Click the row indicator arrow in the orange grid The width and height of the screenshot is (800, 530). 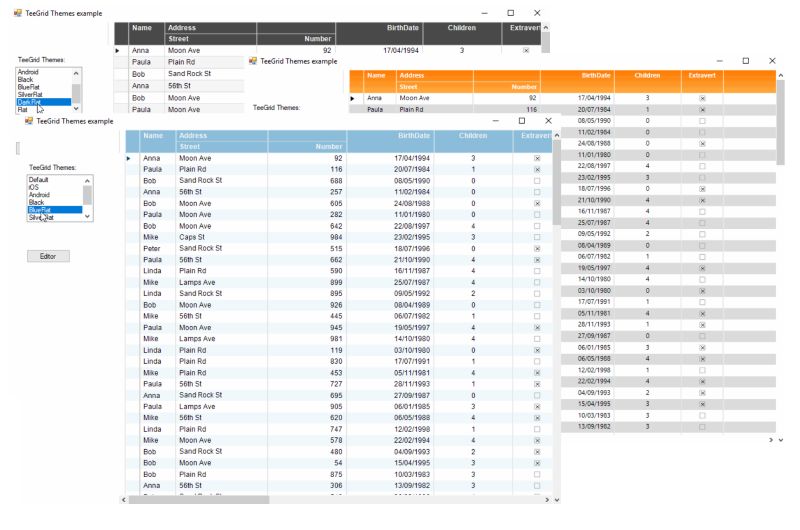(352, 98)
